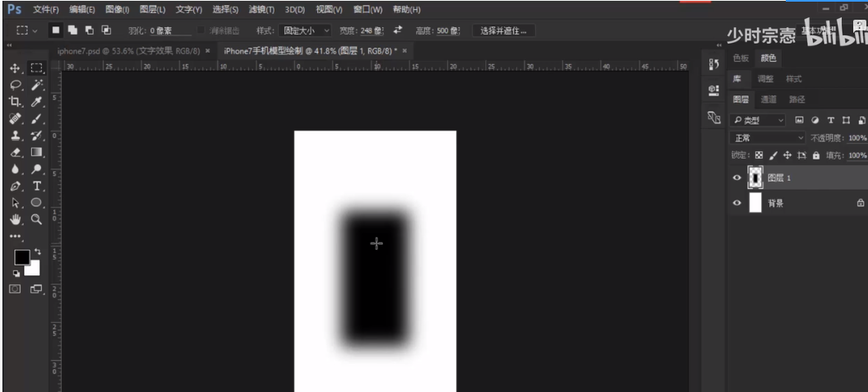This screenshot has height=392, width=868.
Task: Choose Add to Selection mode
Action: tap(72, 30)
